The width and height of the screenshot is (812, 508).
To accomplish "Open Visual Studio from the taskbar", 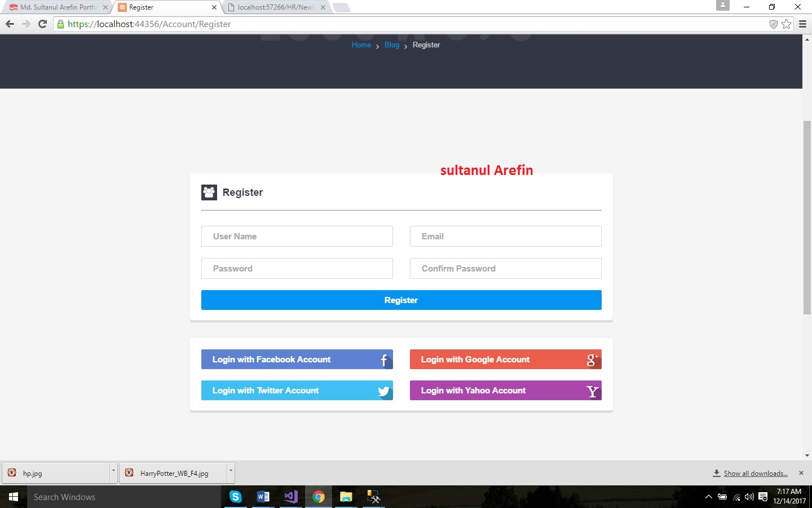I will click(x=291, y=497).
